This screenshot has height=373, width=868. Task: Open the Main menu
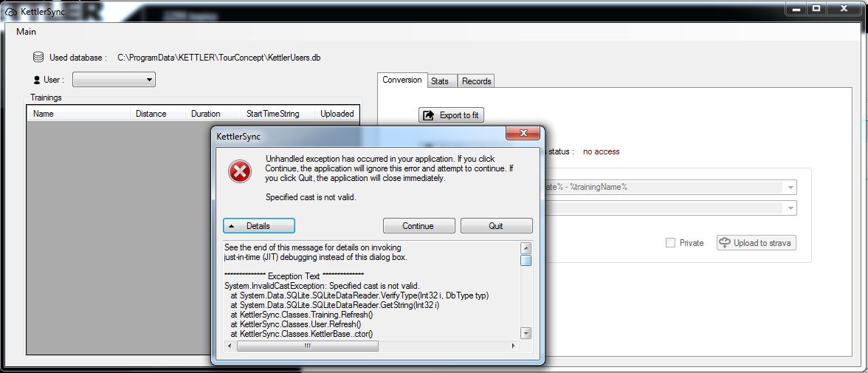[x=26, y=32]
